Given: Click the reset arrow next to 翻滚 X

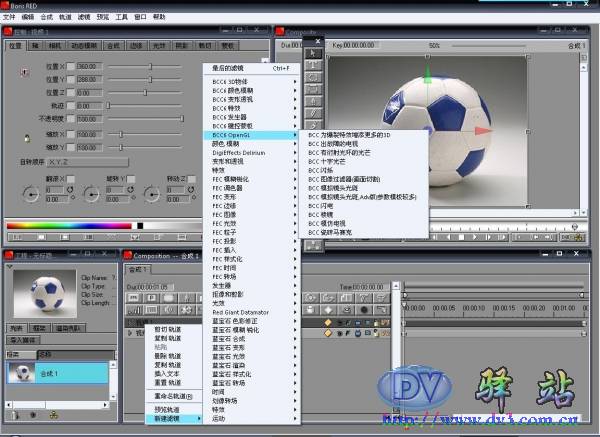Looking at the screenshot, I should [x=70, y=189].
